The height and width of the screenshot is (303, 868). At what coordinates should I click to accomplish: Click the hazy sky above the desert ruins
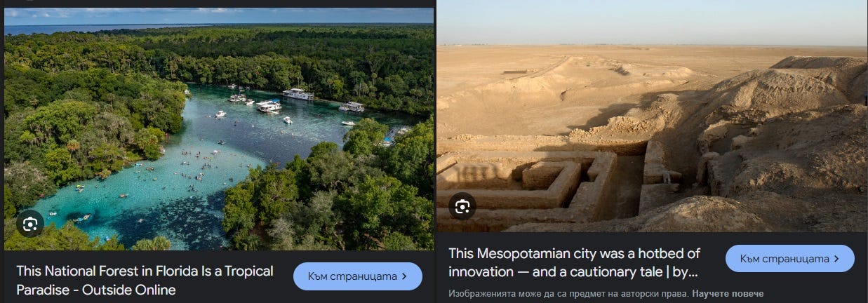pos(652,22)
